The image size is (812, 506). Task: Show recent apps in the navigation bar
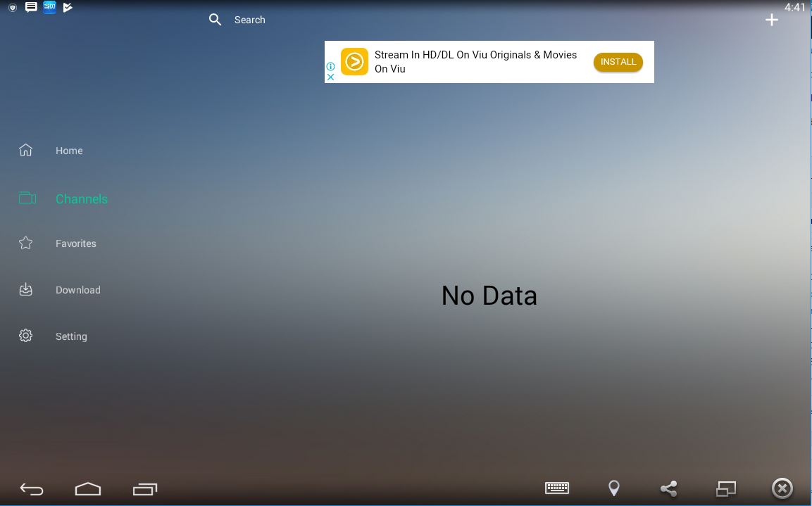pos(144,488)
